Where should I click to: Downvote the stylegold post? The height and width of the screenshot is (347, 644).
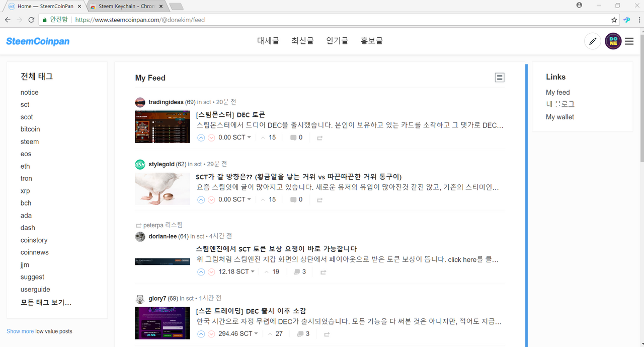pos(211,199)
